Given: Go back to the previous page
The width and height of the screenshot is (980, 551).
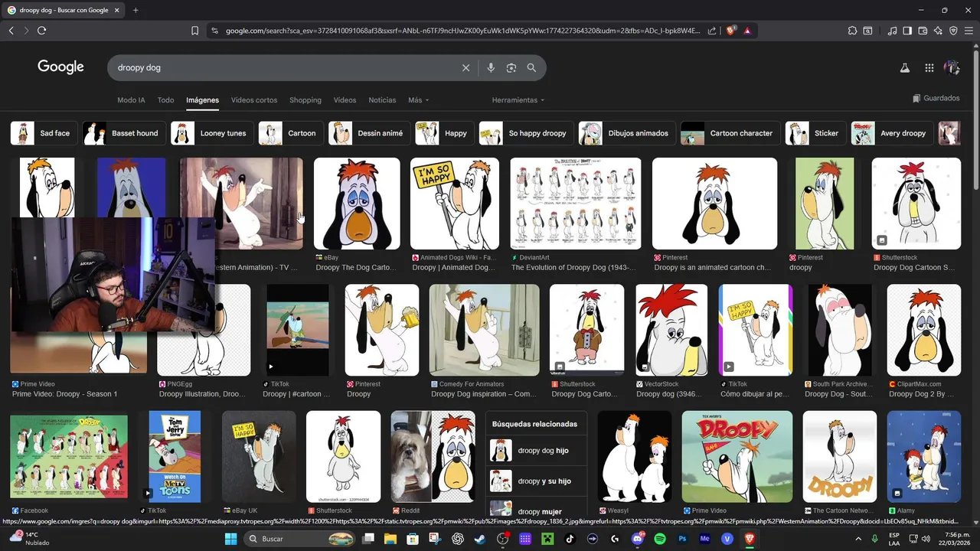Looking at the screenshot, I should coord(11,31).
